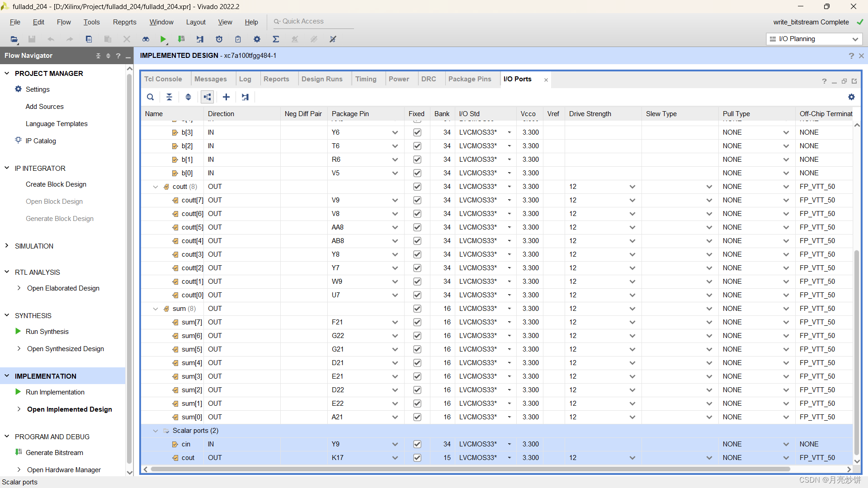Toggle Fixed checkbox for coutt[4]
Screen dimensions: 868x488
(417, 241)
